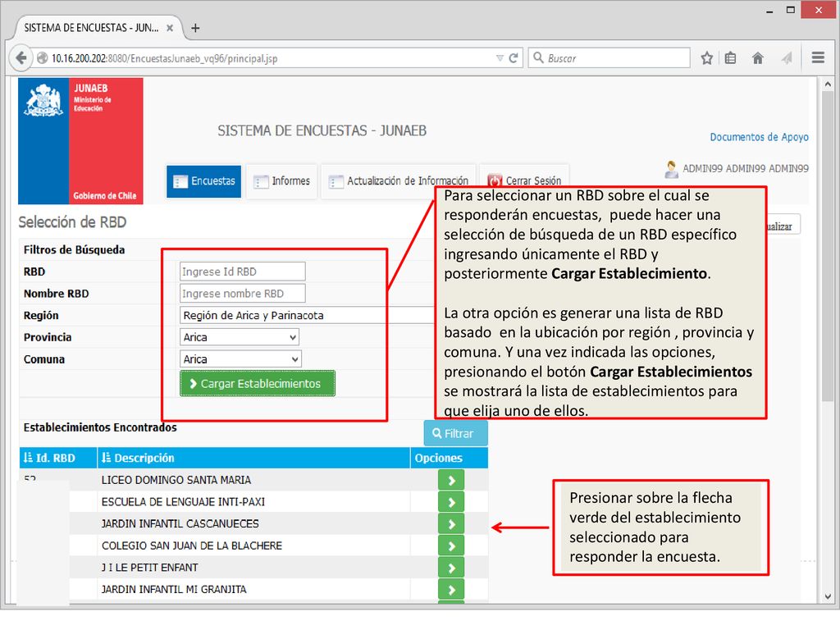
Task: Focus the Ingrese nombre RBD field
Action: coord(242,294)
